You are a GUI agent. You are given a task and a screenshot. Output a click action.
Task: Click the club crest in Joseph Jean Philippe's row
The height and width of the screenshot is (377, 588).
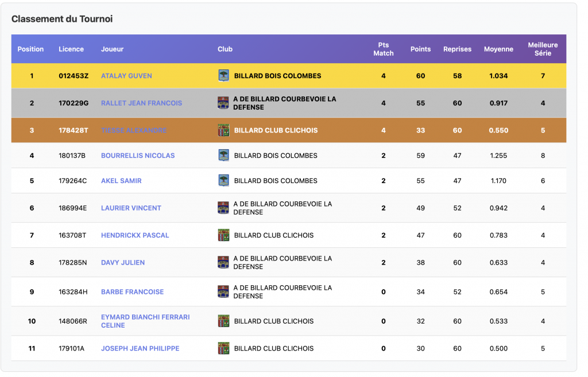point(223,348)
